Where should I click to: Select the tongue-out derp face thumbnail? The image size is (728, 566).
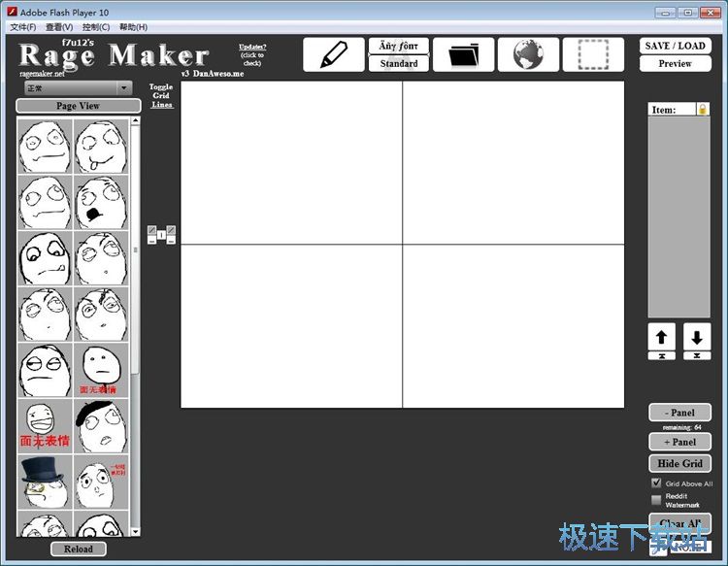click(x=101, y=147)
